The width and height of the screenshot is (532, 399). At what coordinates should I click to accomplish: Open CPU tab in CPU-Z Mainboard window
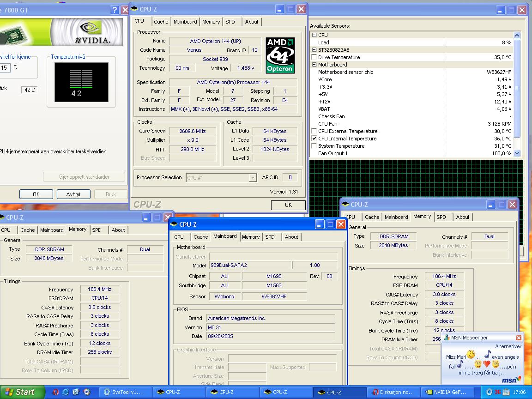pyautogui.click(x=179, y=237)
